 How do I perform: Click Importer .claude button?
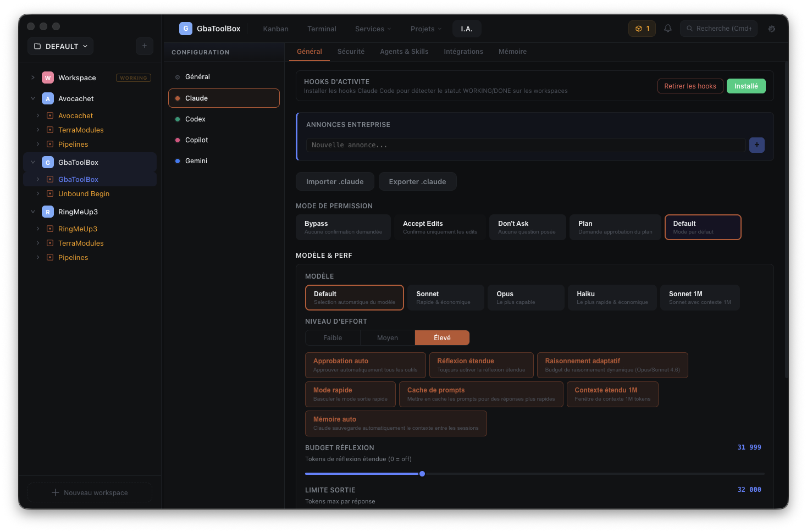(335, 181)
